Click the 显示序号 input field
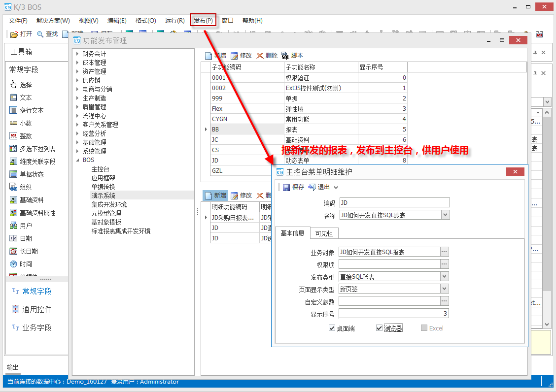 [x=393, y=314]
